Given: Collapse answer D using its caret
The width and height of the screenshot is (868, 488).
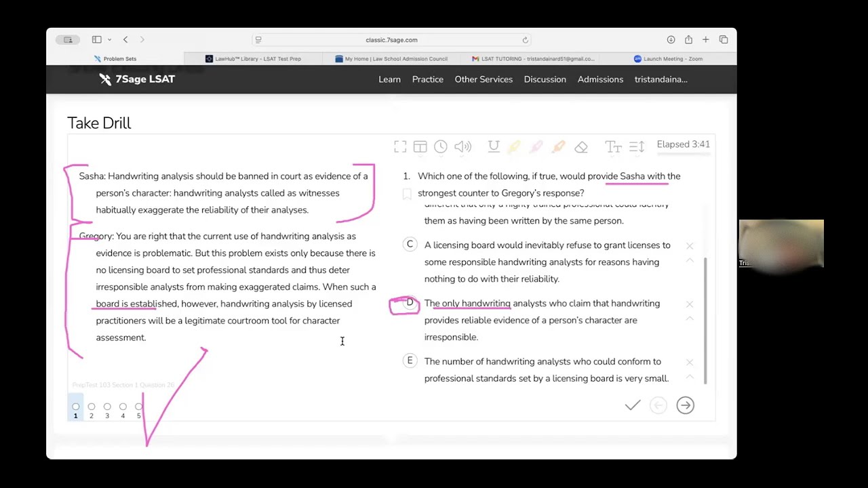Looking at the screenshot, I should point(690,319).
